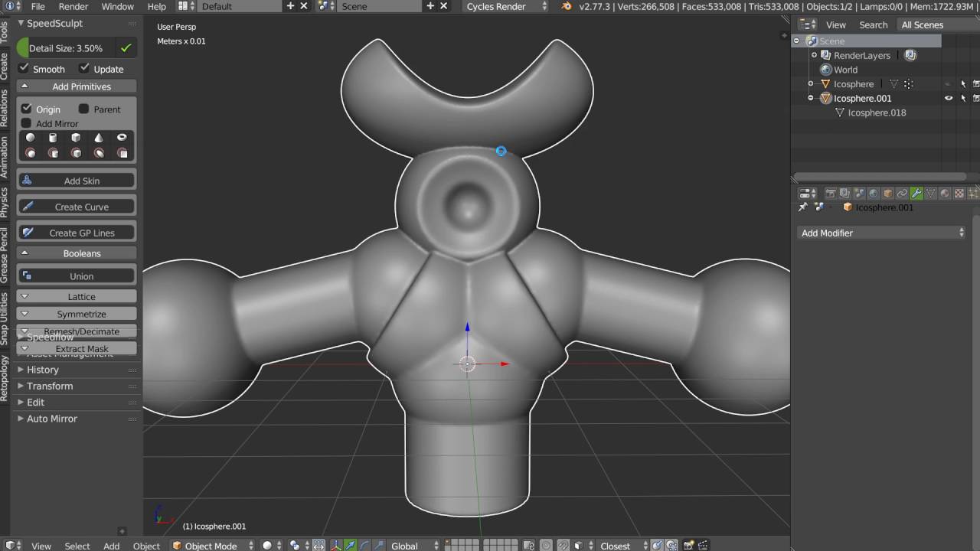Open the viewport shading mode dropdown

272,546
